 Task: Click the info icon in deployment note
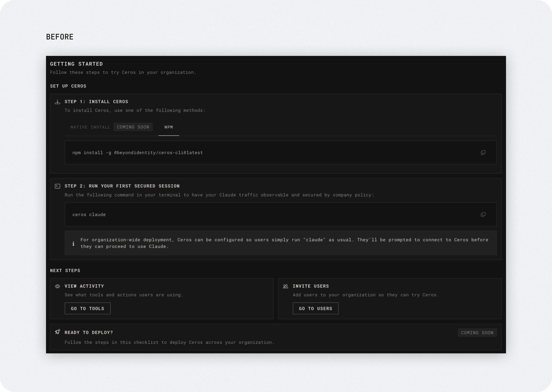click(x=73, y=244)
